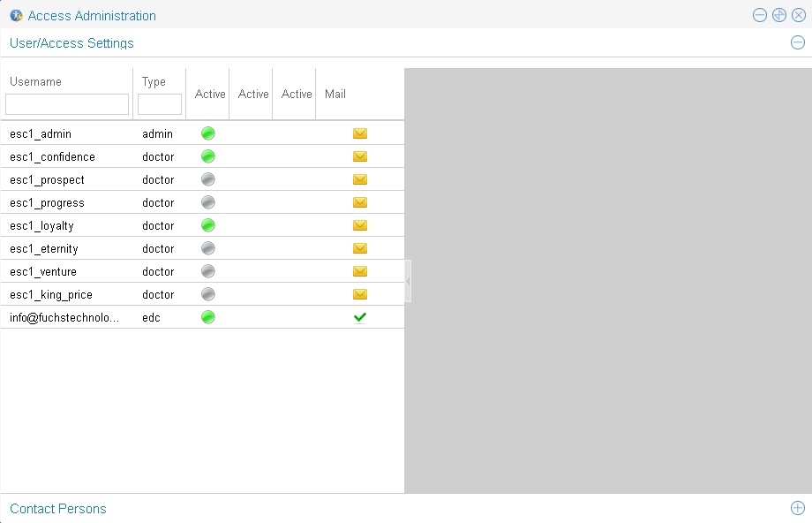Enable active status for esc1_progress

[208, 203]
